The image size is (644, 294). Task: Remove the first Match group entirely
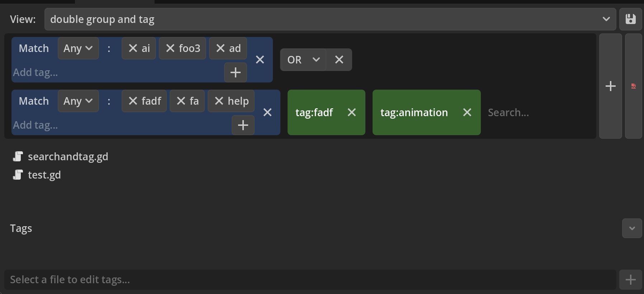(260, 60)
